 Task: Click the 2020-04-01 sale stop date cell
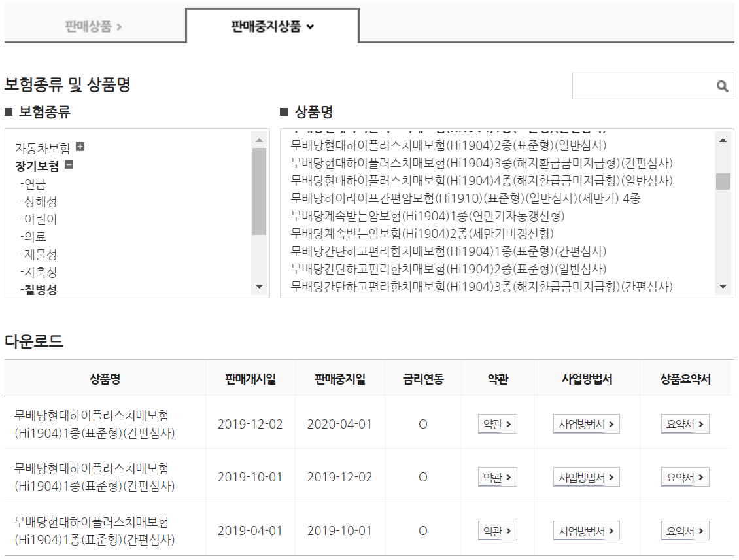[x=339, y=424]
